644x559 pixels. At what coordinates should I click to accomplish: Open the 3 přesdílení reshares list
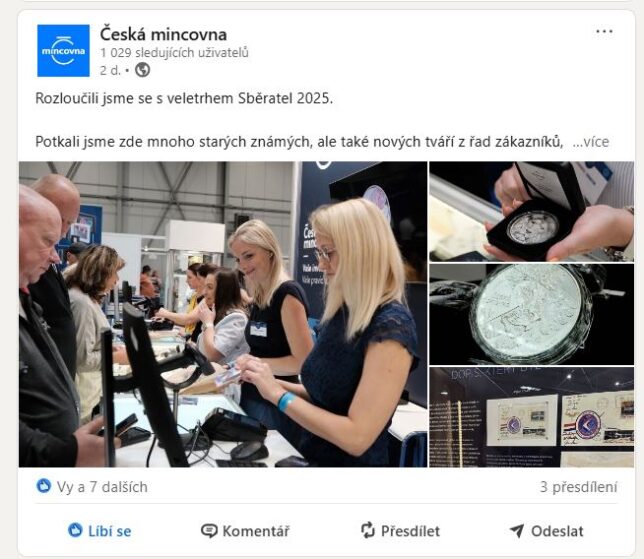coord(579,487)
